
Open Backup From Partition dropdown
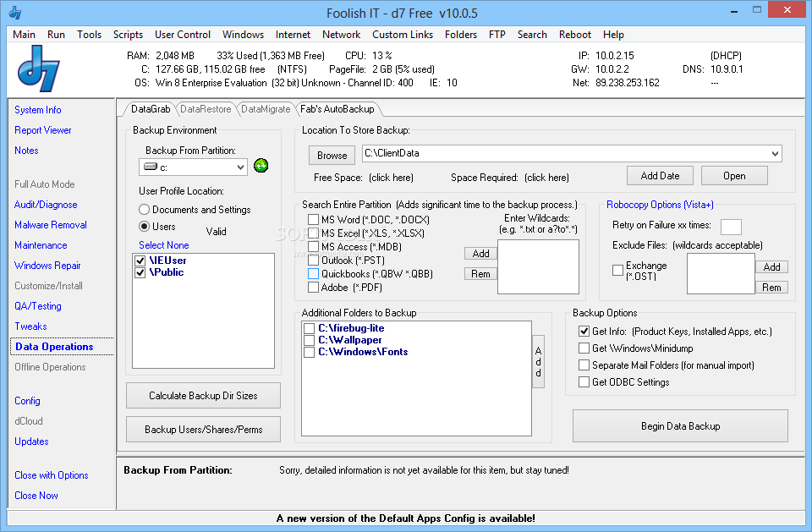pos(240,167)
